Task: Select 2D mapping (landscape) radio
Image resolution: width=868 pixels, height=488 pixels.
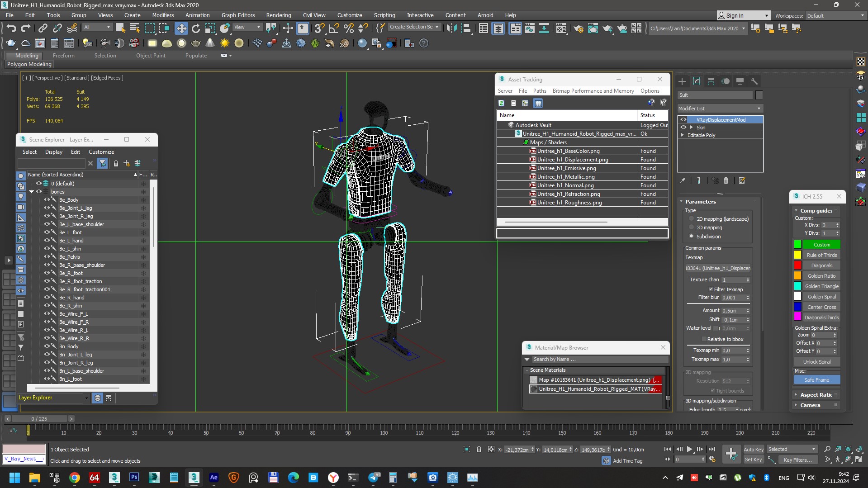Action: 691,219
